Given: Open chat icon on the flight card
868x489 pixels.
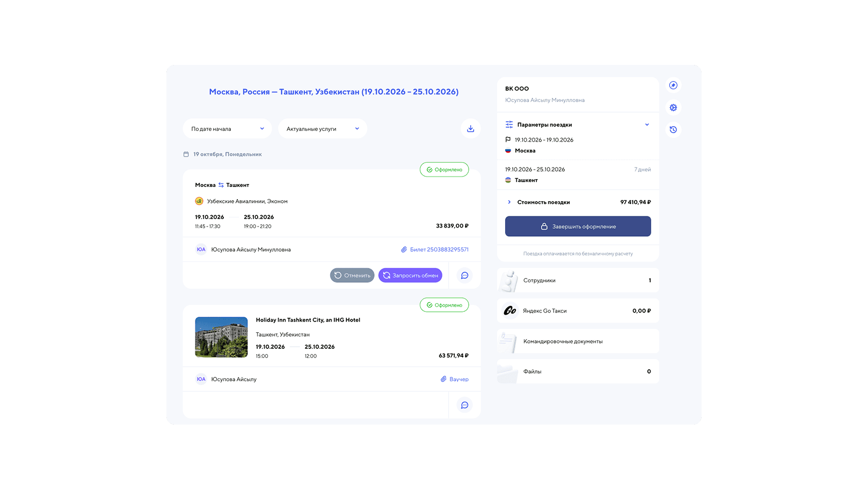Looking at the screenshot, I should (465, 275).
